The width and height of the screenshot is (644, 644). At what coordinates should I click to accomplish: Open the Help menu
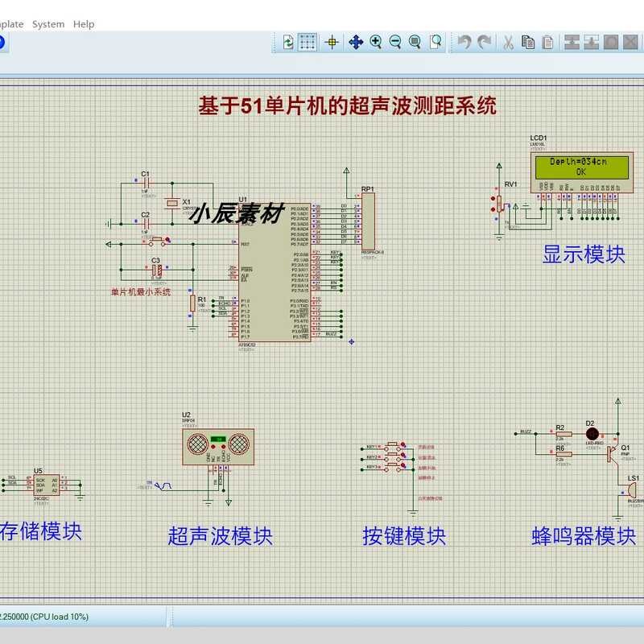84,24
